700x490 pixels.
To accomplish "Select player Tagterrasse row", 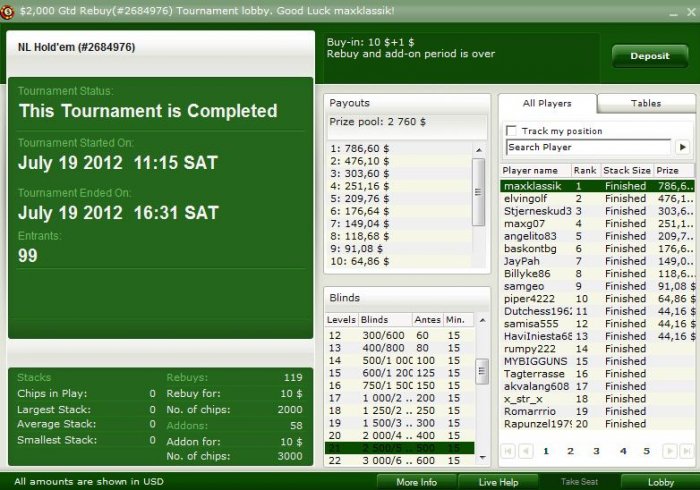I will coord(597,374).
